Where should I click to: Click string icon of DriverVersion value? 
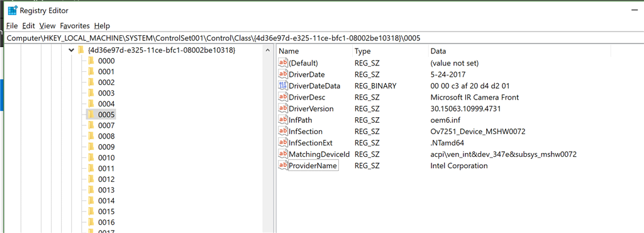[283, 108]
